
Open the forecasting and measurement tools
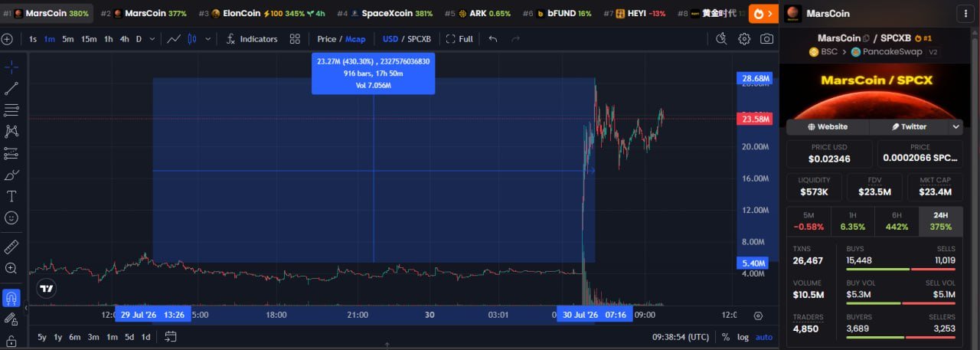point(11,153)
